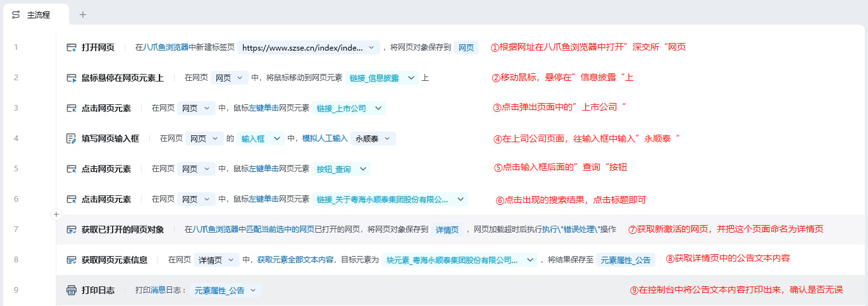This screenshot has width=868, height=306.
Task: Click the 点击网页元素 icon on line 6
Action: (71, 199)
